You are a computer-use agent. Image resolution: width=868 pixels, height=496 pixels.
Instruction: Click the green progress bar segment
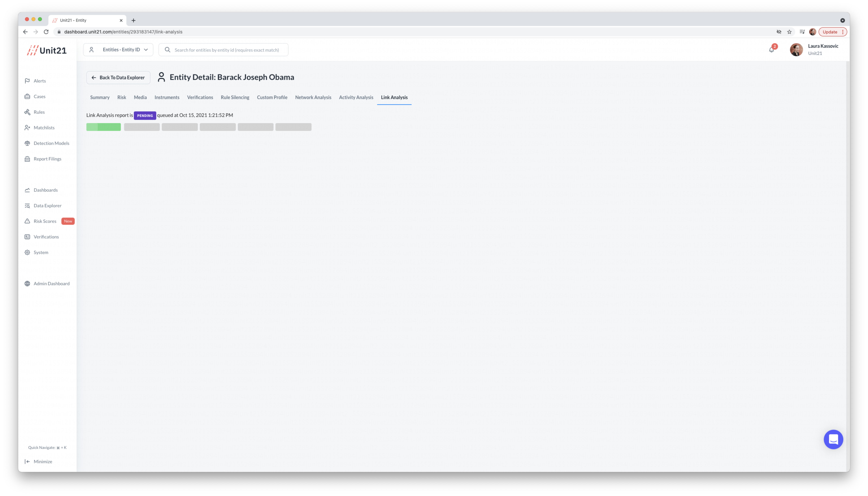coord(104,127)
